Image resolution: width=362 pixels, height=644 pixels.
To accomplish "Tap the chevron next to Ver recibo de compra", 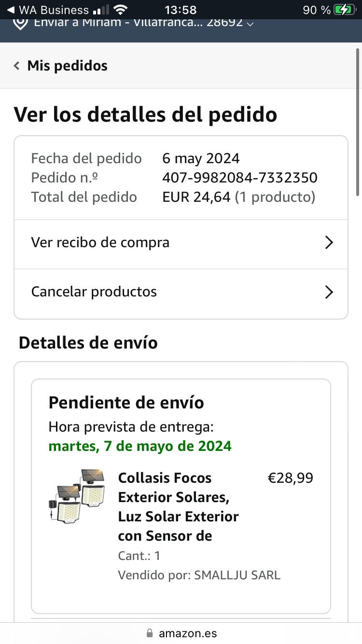I will click(329, 242).
